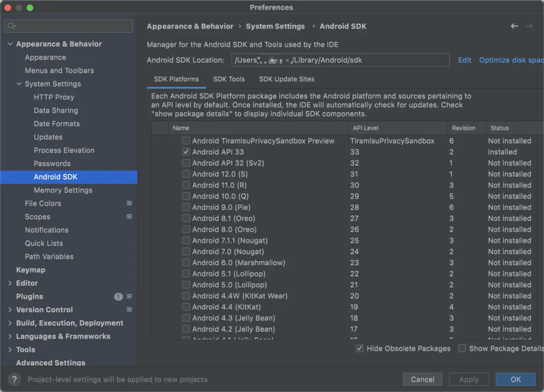Click the OK button
544x392 pixels.
click(x=515, y=379)
